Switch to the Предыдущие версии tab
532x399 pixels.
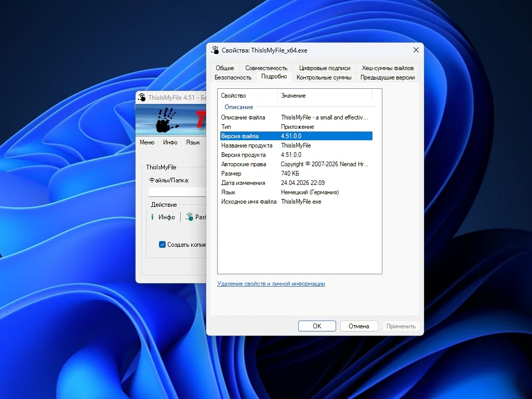point(388,77)
